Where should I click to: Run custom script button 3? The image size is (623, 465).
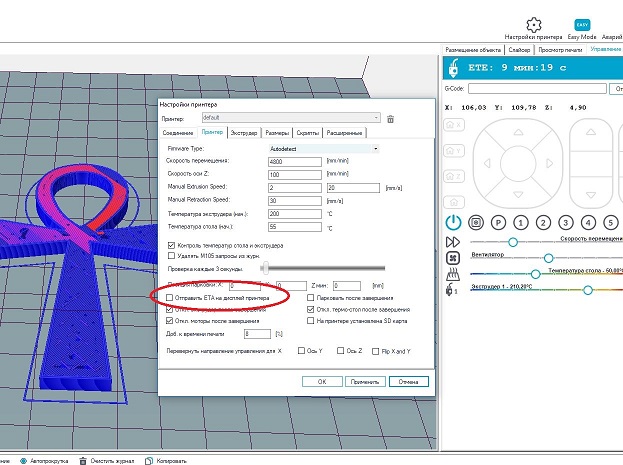pos(566,223)
